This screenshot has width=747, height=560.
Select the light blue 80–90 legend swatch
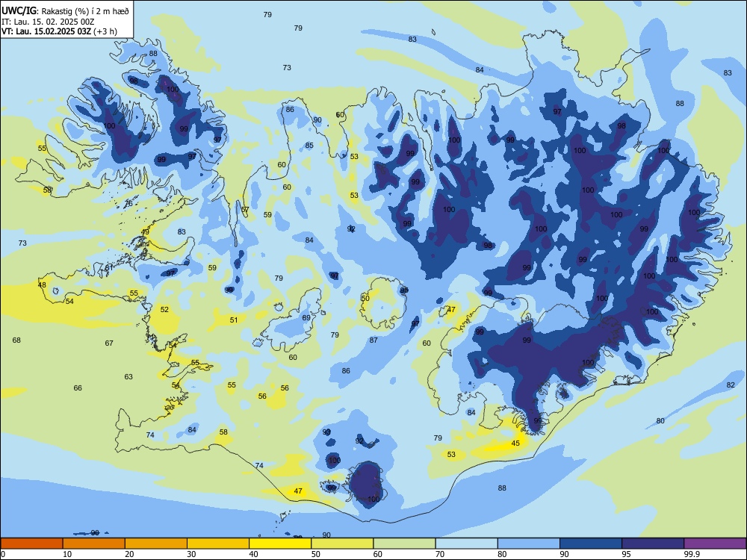[529, 544]
